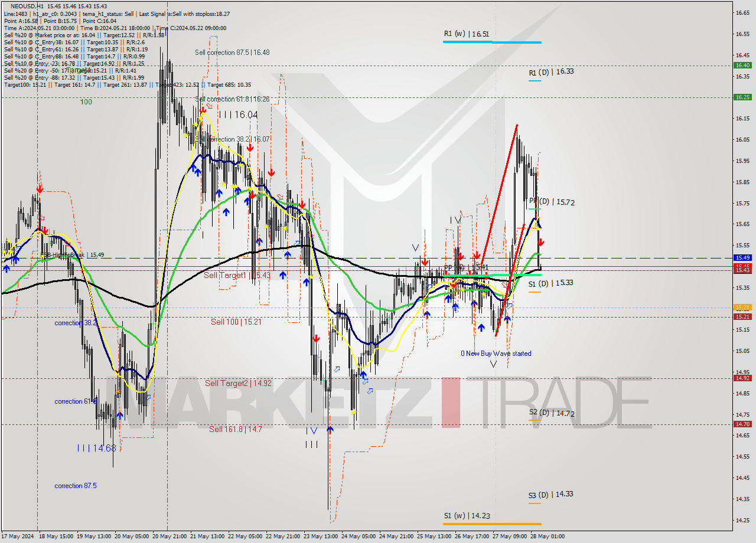This screenshot has width=756, height=543.
Task: Click the | | | 14.68 wave low label
Action: point(96,449)
